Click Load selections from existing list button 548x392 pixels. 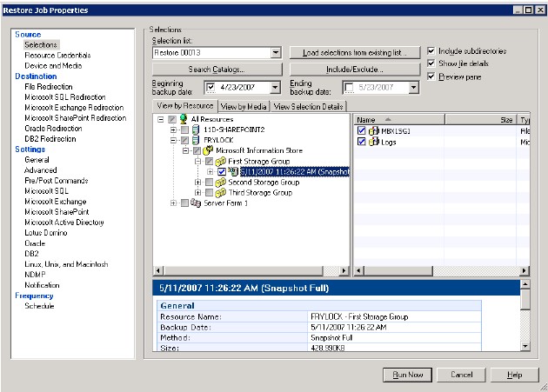click(x=354, y=53)
